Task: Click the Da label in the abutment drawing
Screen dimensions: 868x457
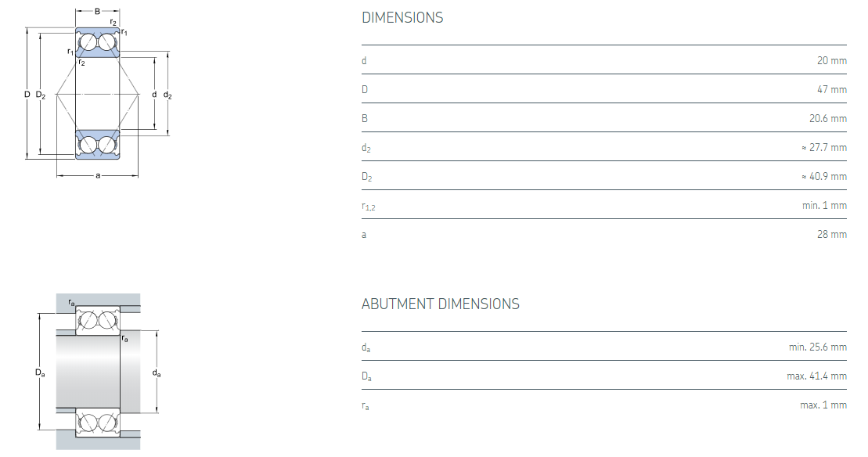Action: click(41, 372)
